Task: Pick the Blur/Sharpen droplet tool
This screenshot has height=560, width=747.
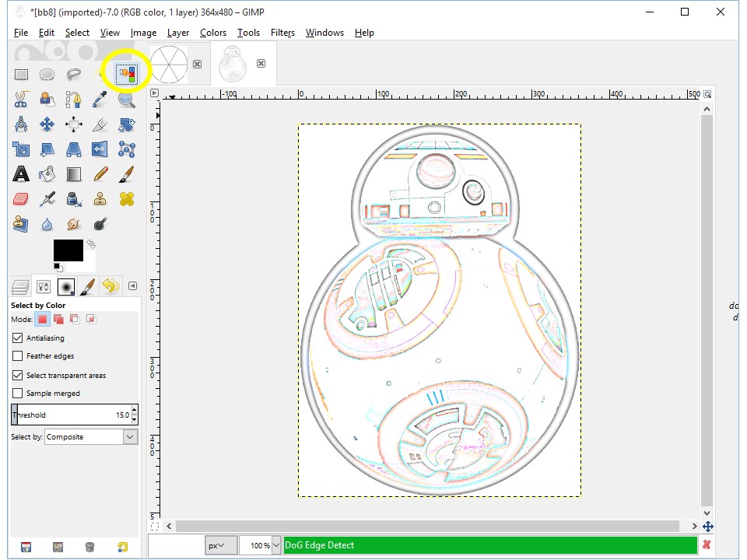Action: 47,224
